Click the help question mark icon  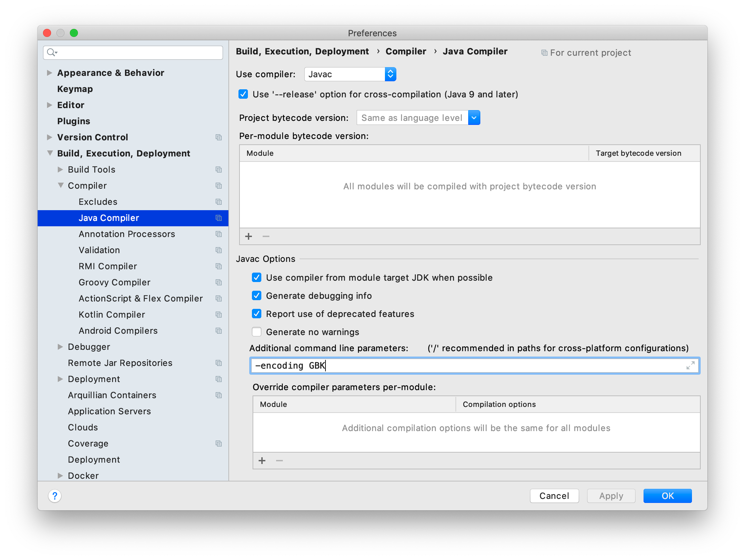(54, 496)
